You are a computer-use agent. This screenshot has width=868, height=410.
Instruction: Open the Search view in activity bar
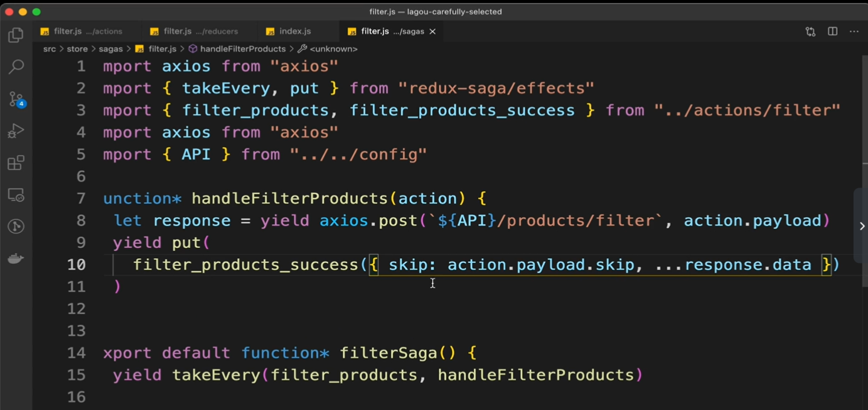coord(16,67)
